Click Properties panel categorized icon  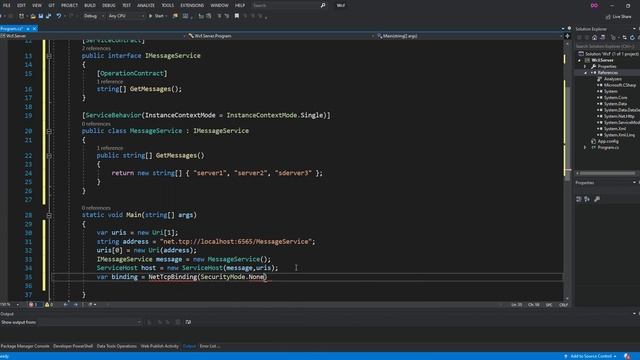(579, 199)
